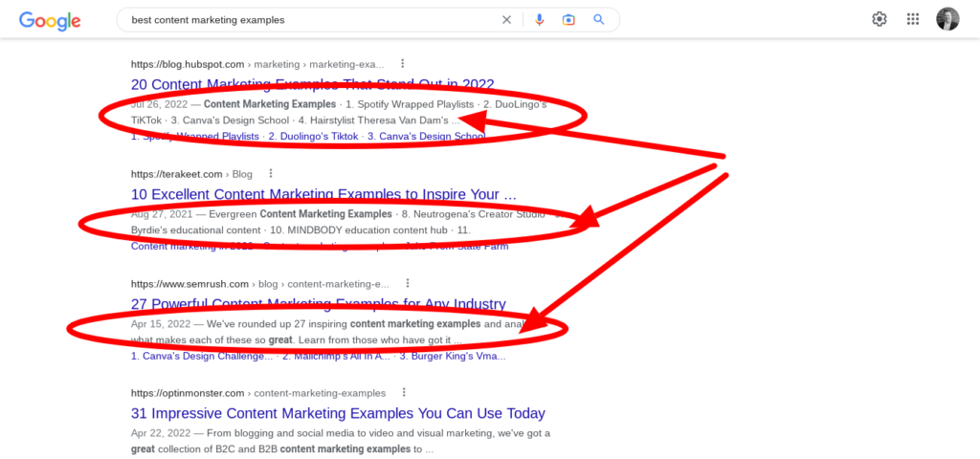Click the 'Content marketing in 2022' sitelink
Viewport: 980px width, 459px height.
coord(192,246)
